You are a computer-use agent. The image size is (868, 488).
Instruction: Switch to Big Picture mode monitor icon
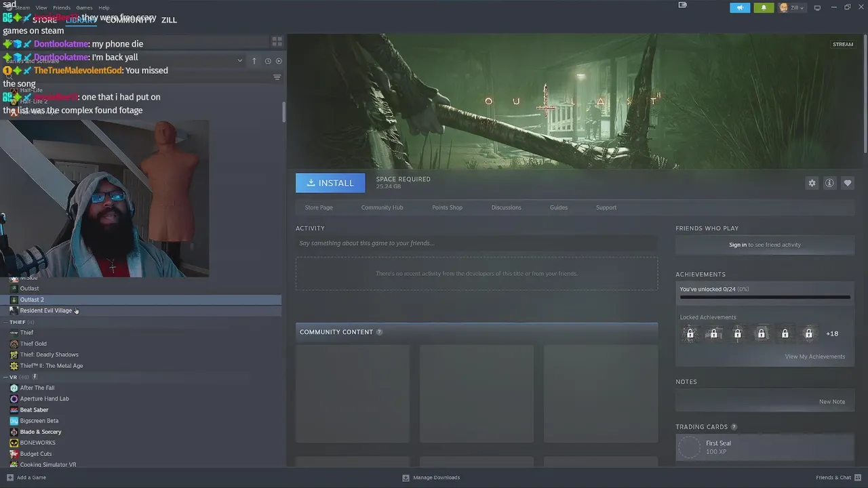[817, 7]
